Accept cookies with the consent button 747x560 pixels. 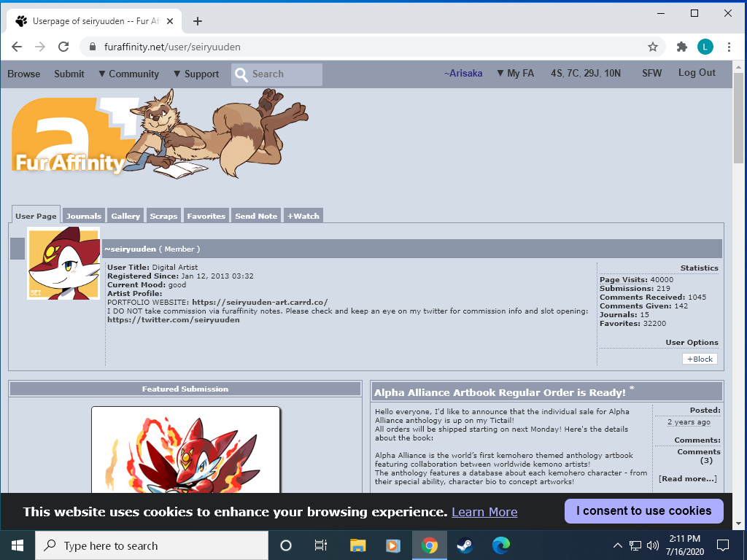pyautogui.click(x=643, y=511)
